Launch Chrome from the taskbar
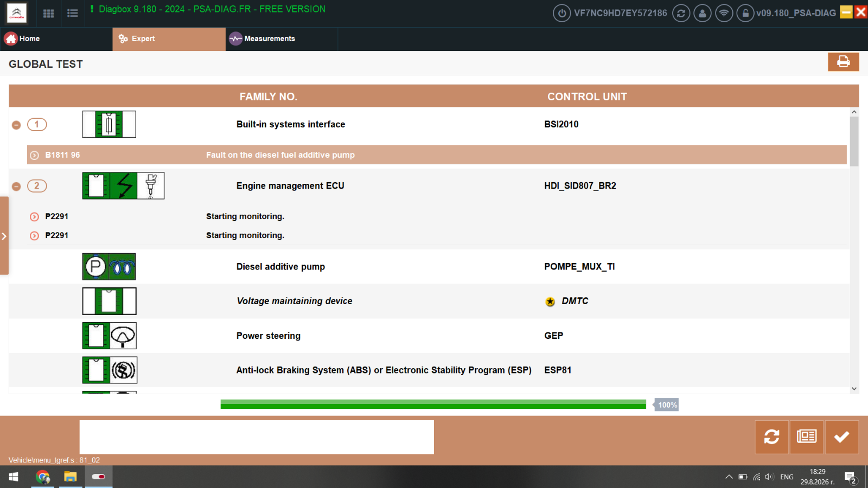This screenshot has width=868, height=488. tap(42, 477)
